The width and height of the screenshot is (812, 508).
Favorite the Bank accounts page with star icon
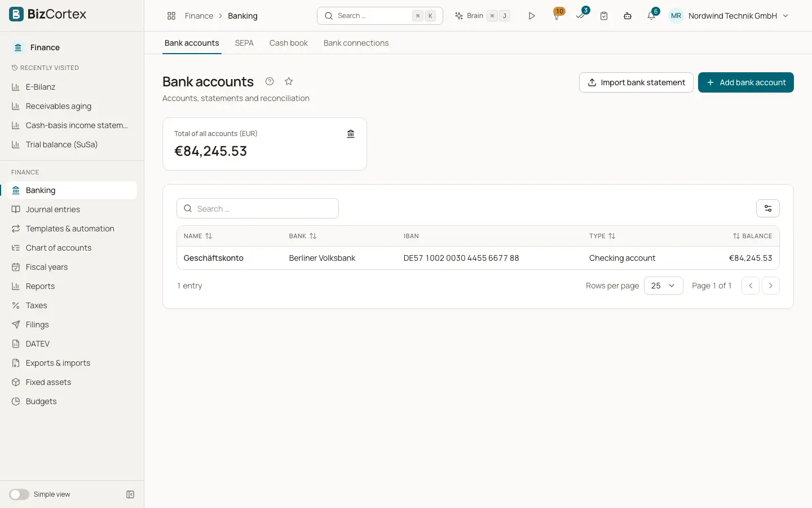289,81
